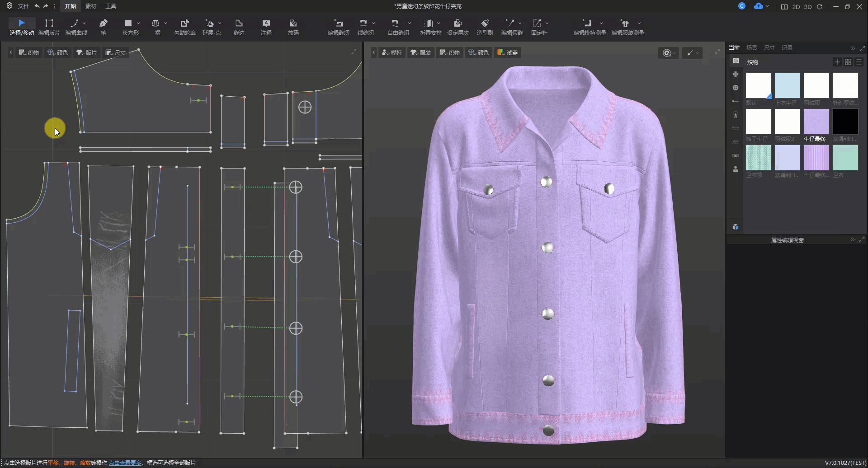The width and height of the screenshot is (868, 468).
Task: Open the 线缝纫 sewing dropdown arrow
Action: pyautogui.click(x=373, y=23)
